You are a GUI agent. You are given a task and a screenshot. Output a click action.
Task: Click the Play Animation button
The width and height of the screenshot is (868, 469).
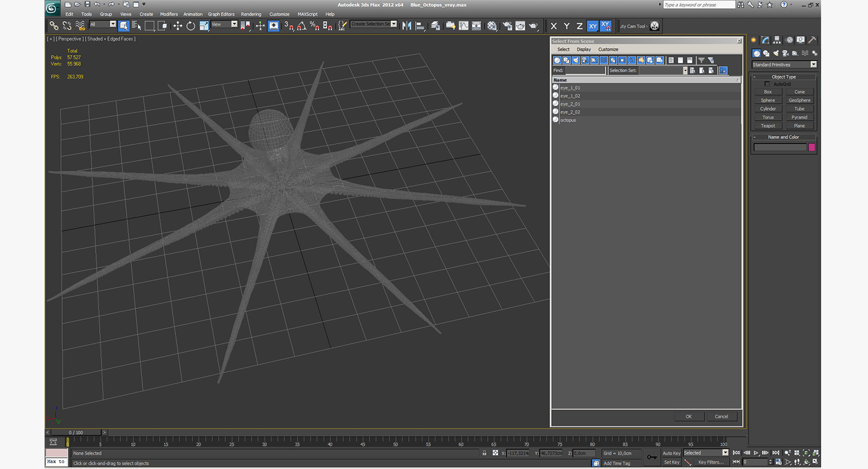[756, 453]
